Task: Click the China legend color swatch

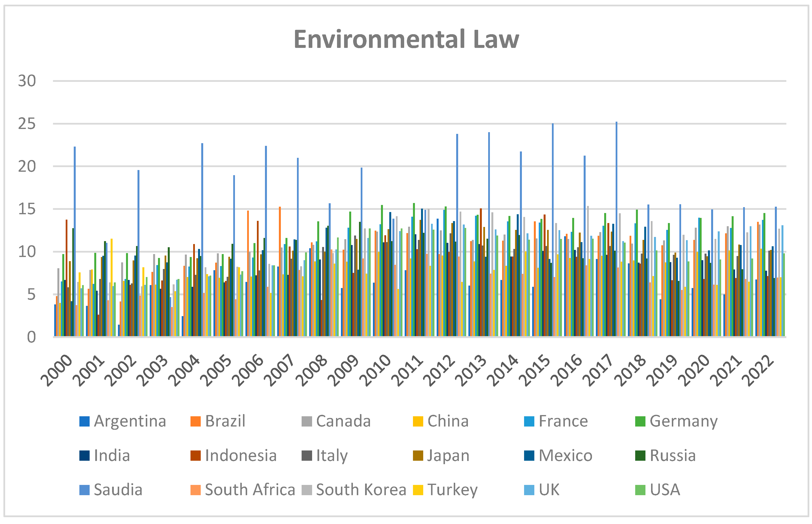Action: point(418,421)
